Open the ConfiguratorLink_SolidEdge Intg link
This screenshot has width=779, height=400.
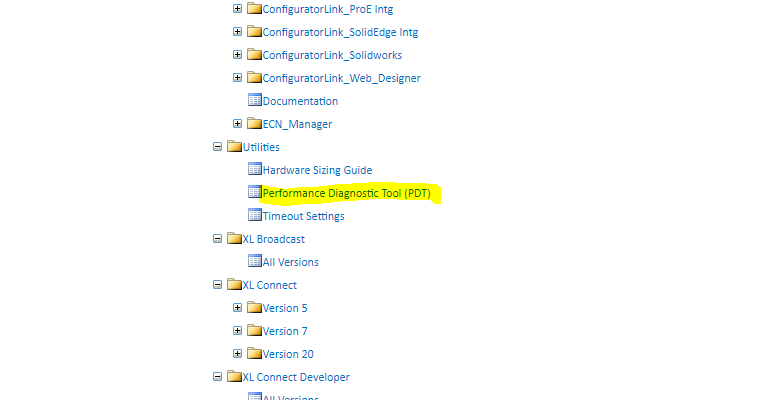click(340, 32)
